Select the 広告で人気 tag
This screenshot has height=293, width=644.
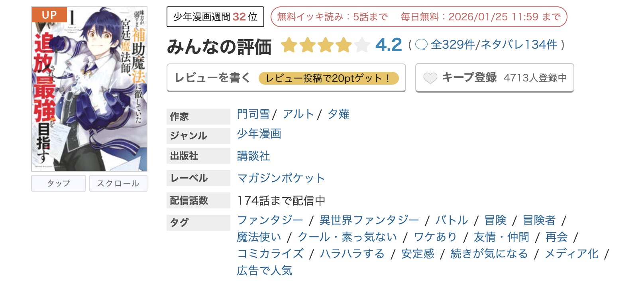(265, 271)
